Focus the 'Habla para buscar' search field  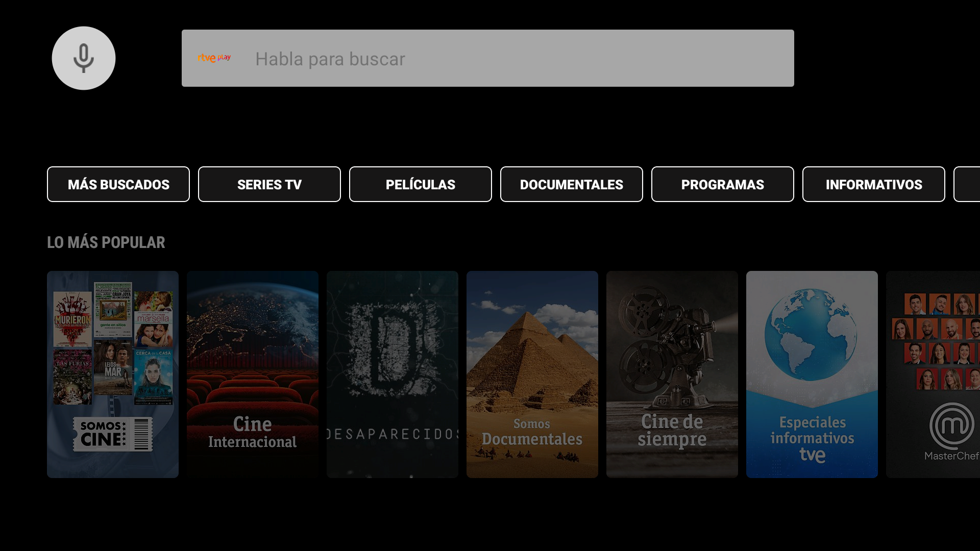pyautogui.click(x=488, y=58)
